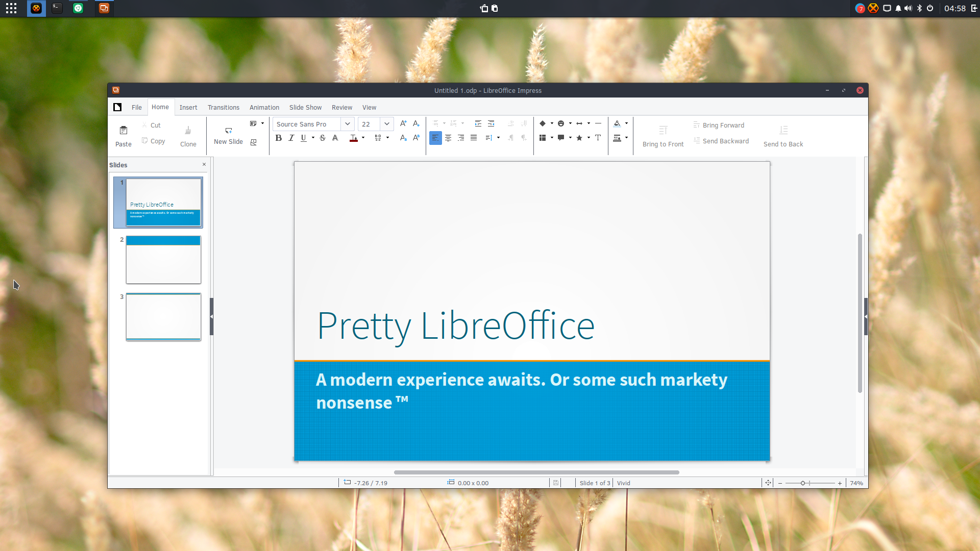The height and width of the screenshot is (551, 980).
Task: Click the Cut button
Action: (152, 125)
